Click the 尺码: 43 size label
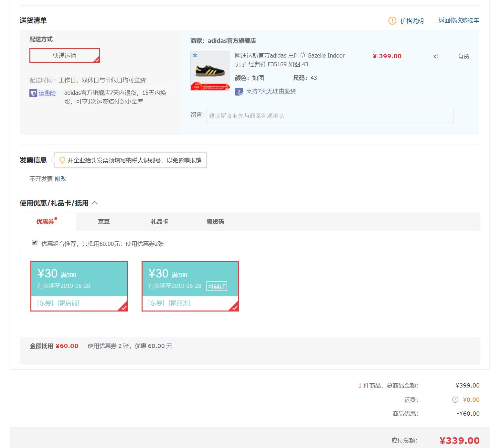501x448 pixels. click(x=305, y=78)
